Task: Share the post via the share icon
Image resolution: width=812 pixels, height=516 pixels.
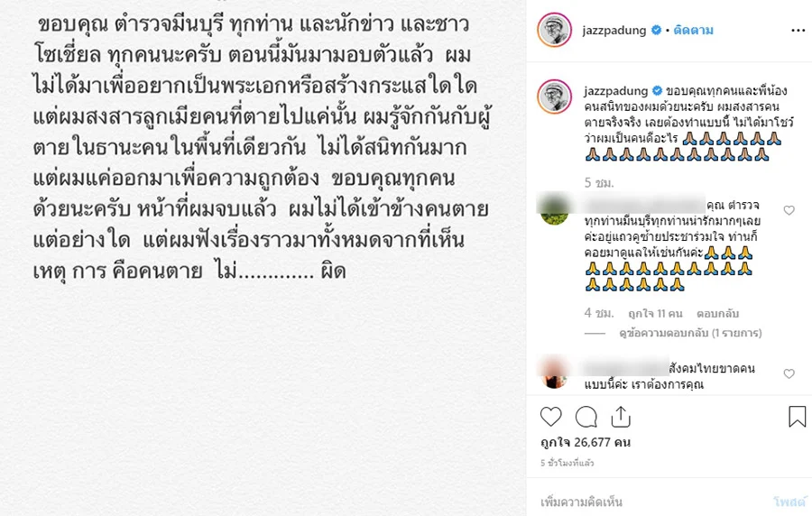Action: pos(621,417)
